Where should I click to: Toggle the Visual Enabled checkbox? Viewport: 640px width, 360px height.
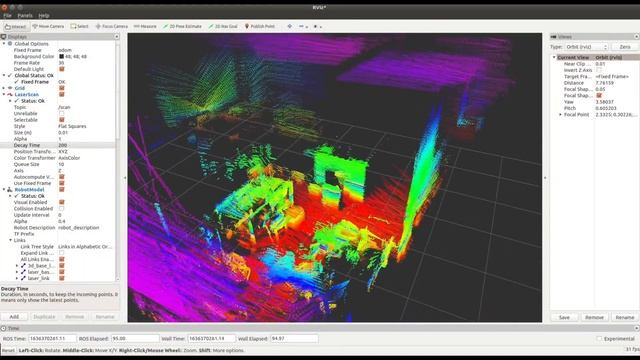coord(62,202)
